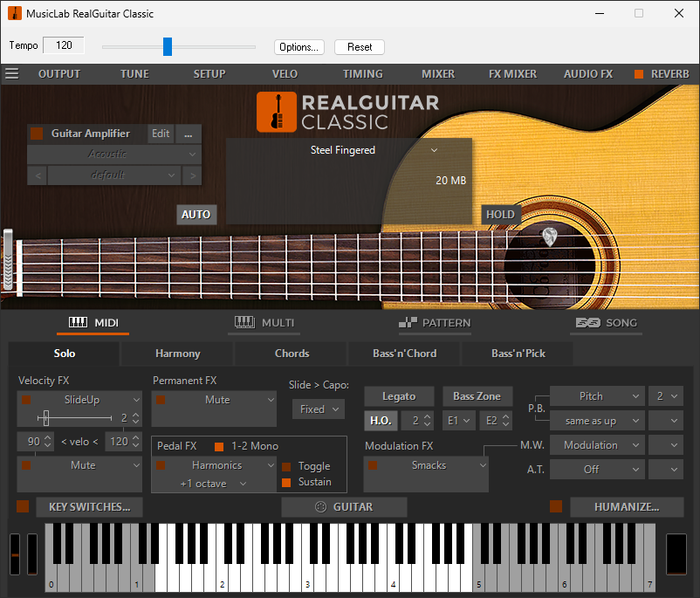Image resolution: width=700 pixels, height=598 pixels.
Task: Enable the Pedal FX Toggle checkbox
Action: click(x=286, y=467)
